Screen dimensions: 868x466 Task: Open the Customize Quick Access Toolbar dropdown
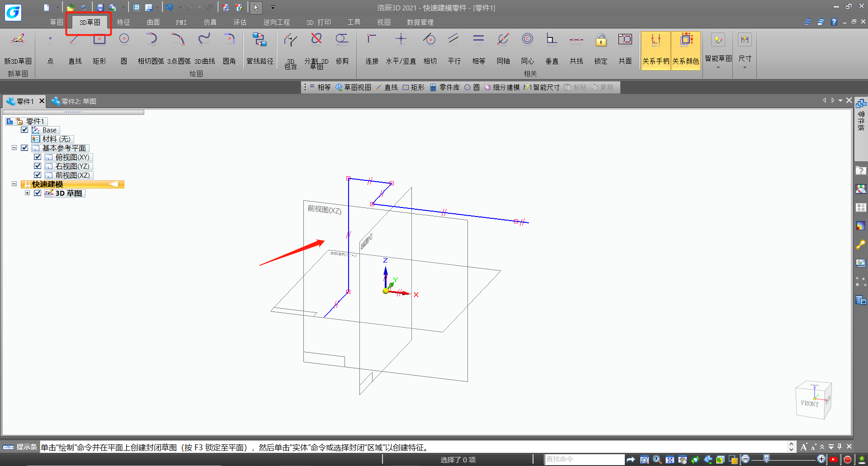(273, 7)
